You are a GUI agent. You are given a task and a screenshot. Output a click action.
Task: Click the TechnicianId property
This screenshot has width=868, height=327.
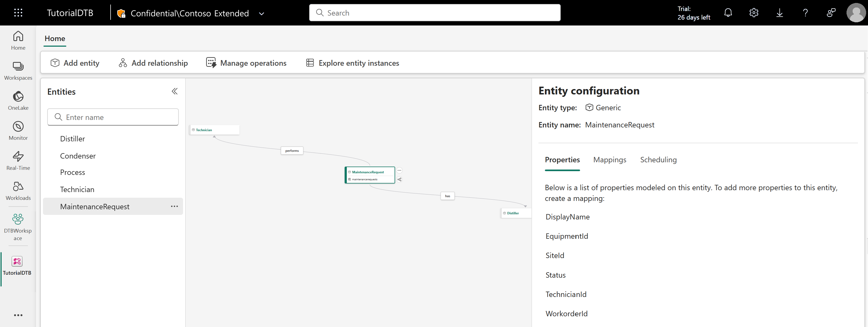point(566,294)
